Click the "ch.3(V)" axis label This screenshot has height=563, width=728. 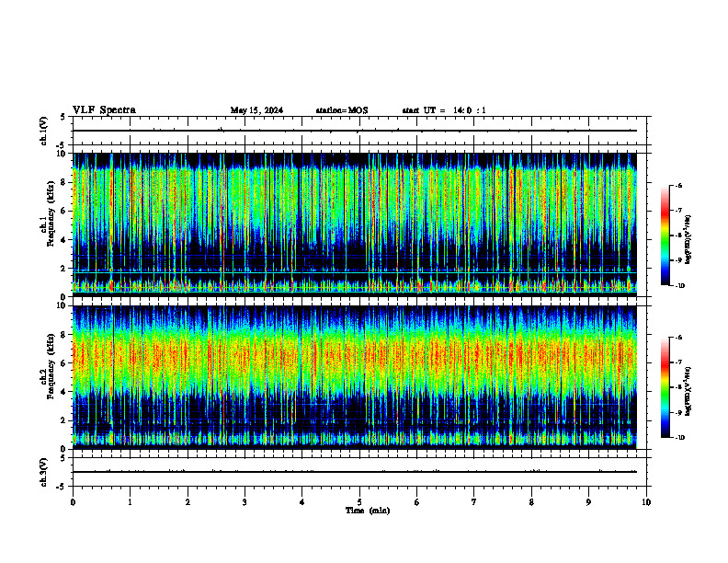click(x=44, y=472)
